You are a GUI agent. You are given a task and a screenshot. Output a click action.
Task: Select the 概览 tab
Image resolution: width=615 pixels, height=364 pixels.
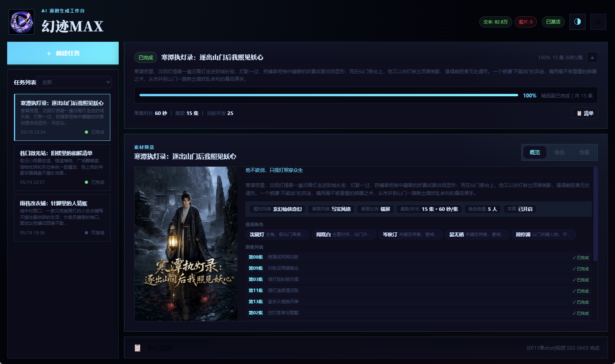[x=535, y=152]
